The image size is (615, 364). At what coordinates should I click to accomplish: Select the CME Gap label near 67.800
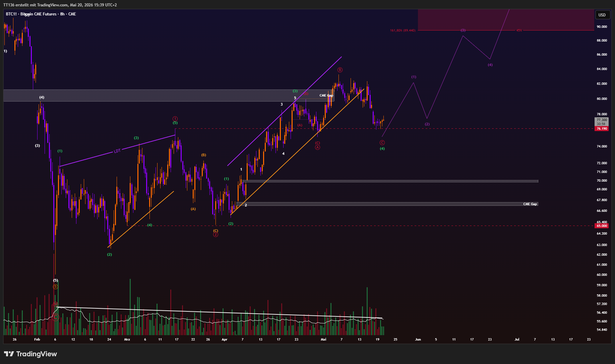click(x=530, y=204)
